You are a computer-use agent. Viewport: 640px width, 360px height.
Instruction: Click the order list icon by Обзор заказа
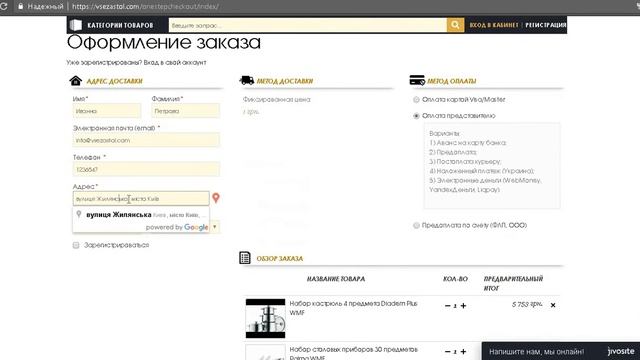(245, 258)
